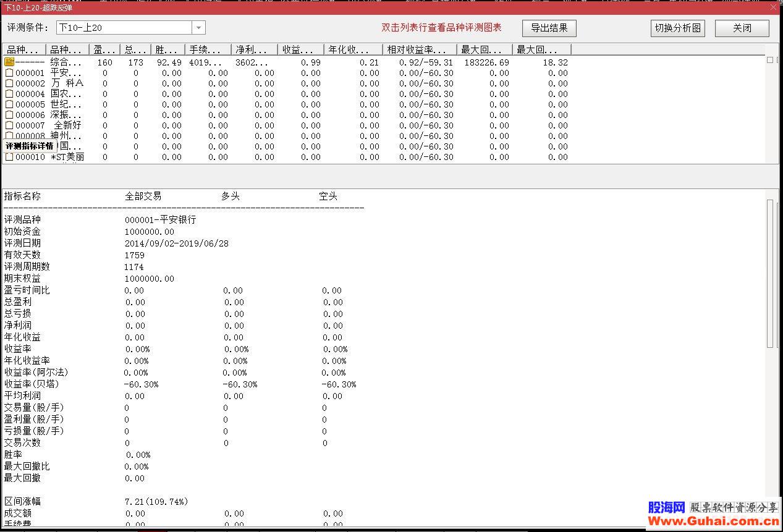Click the document icon beside 000005

coord(9,104)
